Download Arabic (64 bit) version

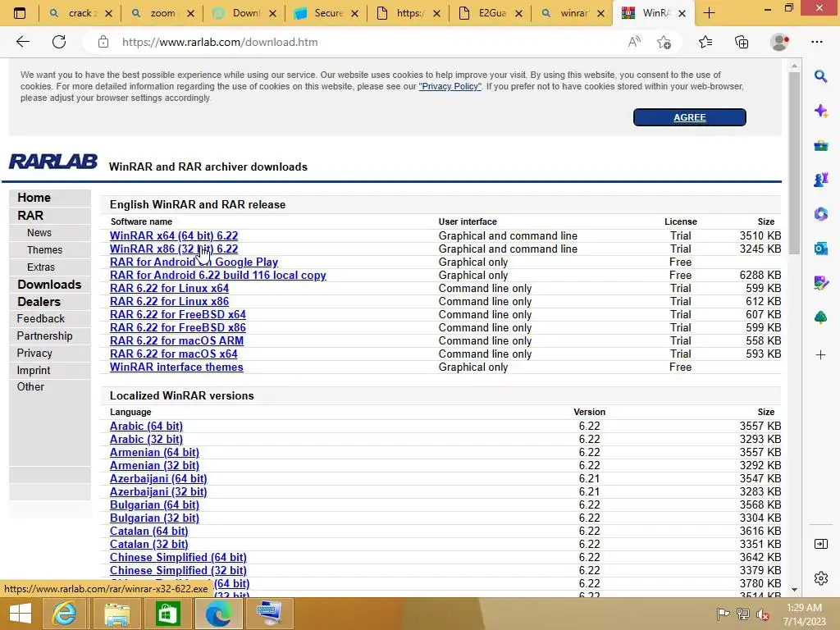146,426
